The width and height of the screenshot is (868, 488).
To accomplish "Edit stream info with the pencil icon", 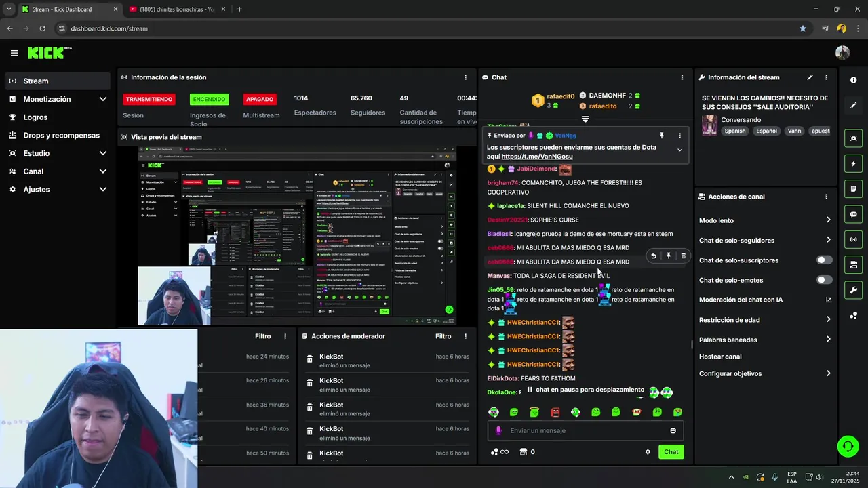I will [x=810, y=77].
